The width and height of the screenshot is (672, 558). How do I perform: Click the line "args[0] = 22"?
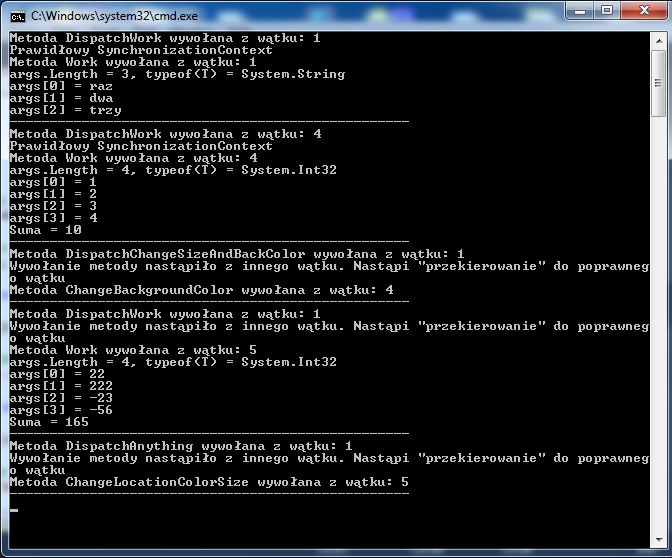tap(57, 374)
